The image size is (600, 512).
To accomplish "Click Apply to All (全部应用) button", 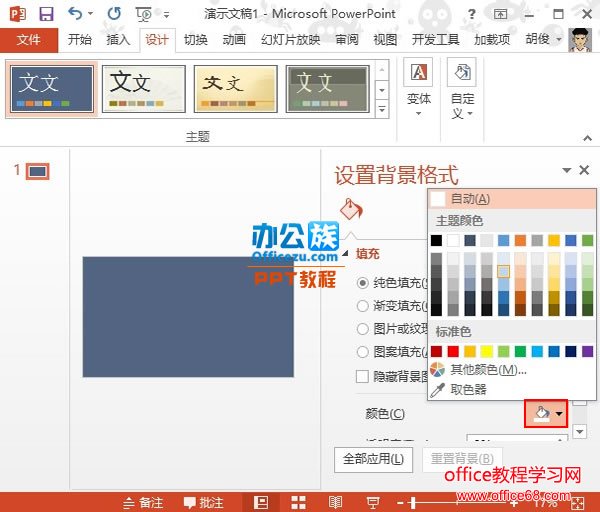I will point(373,459).
